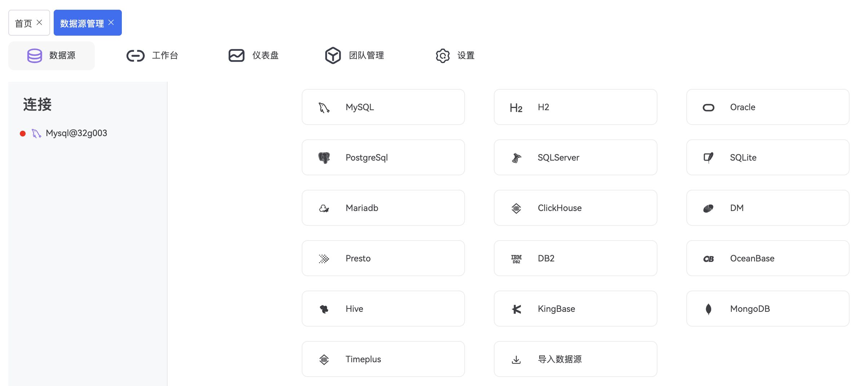Click the MongoDB leaf icon
Viewport: 868px width, 386px height.
708,309
